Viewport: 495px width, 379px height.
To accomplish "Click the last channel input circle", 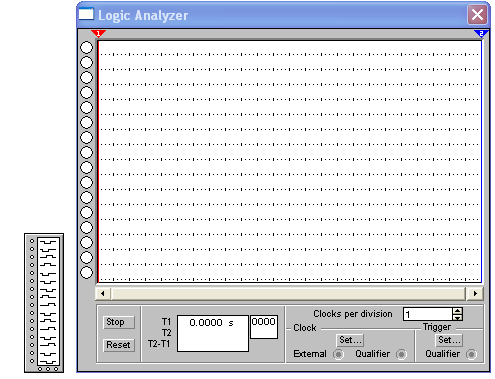I will tap(87, 272).
